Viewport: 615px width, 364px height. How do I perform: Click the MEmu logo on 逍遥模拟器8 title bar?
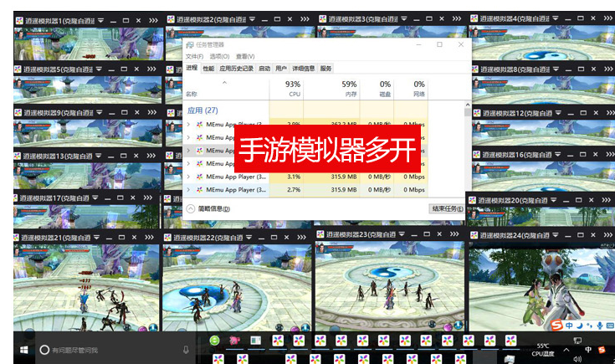[x=475, y=69]
